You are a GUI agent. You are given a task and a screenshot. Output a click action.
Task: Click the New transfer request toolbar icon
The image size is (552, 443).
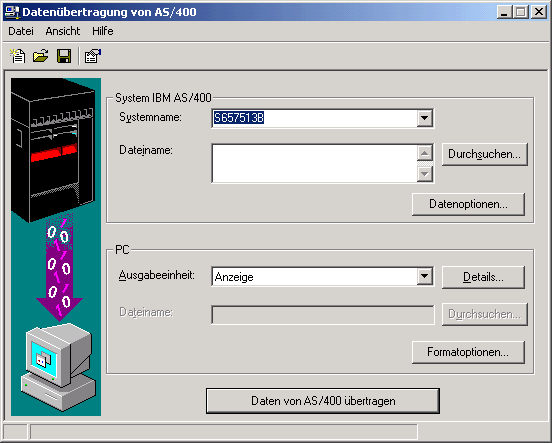pos(18,56)
